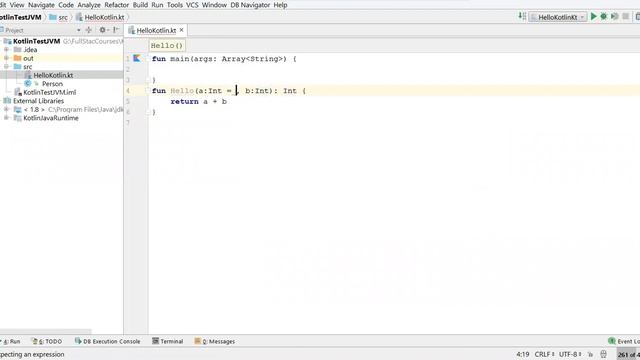Start debugging with the bug icon
640x360 pixels.
(604, 16)
